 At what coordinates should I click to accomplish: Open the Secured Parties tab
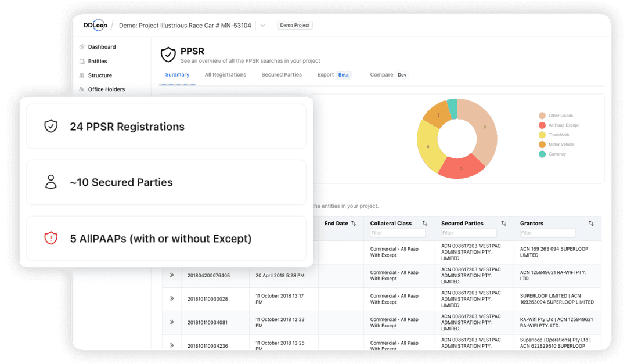click(x=282, y=75)
